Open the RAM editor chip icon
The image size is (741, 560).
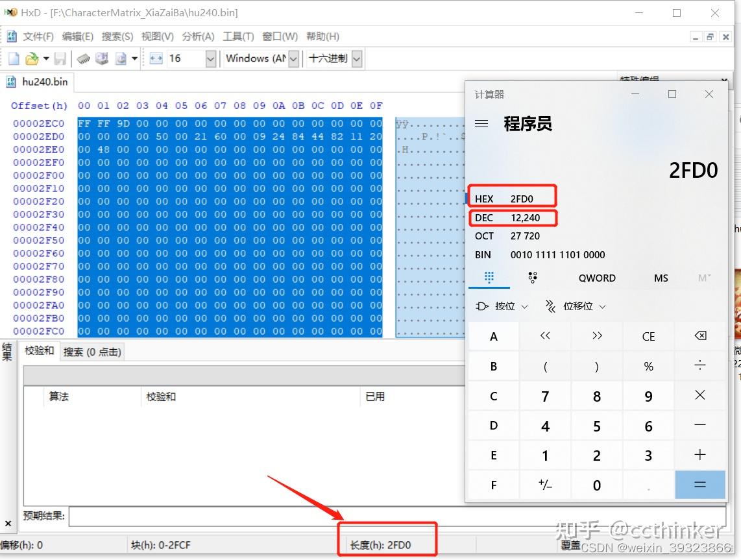coord(84,58)
